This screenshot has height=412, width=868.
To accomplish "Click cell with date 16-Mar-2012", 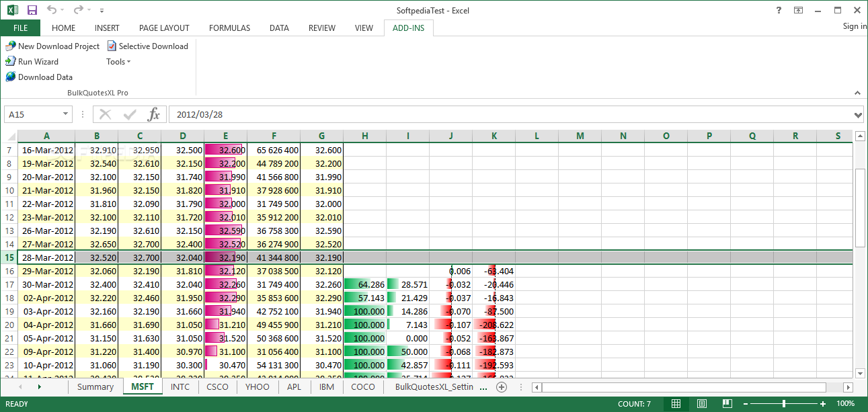I will [46, 150].
